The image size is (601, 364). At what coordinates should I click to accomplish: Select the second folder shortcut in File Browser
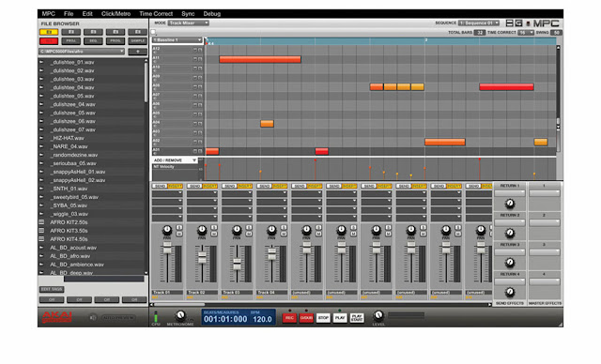tap(71, 32)
